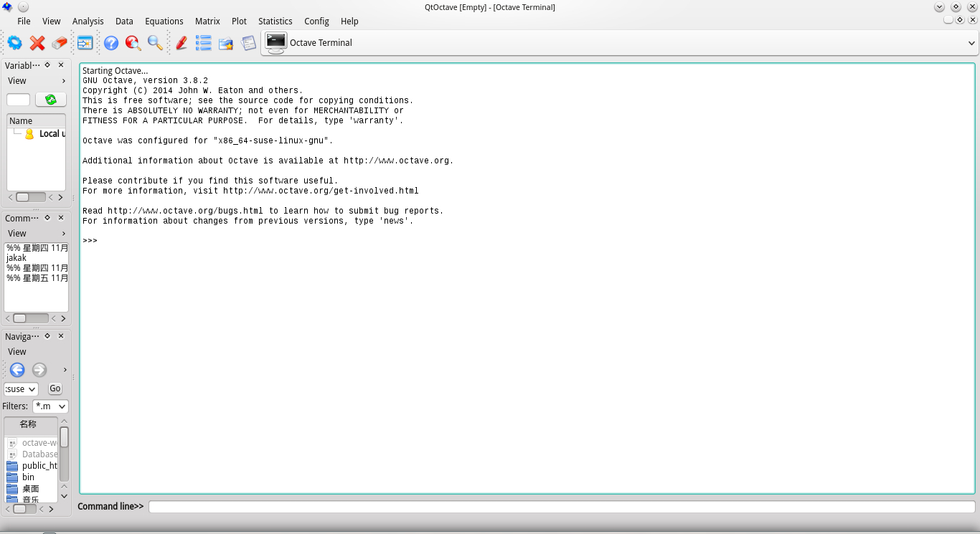Viewport: 980px width, 534px height.
Task: Click the file list vertical scrollbar handle
Action: pos(64,437)
